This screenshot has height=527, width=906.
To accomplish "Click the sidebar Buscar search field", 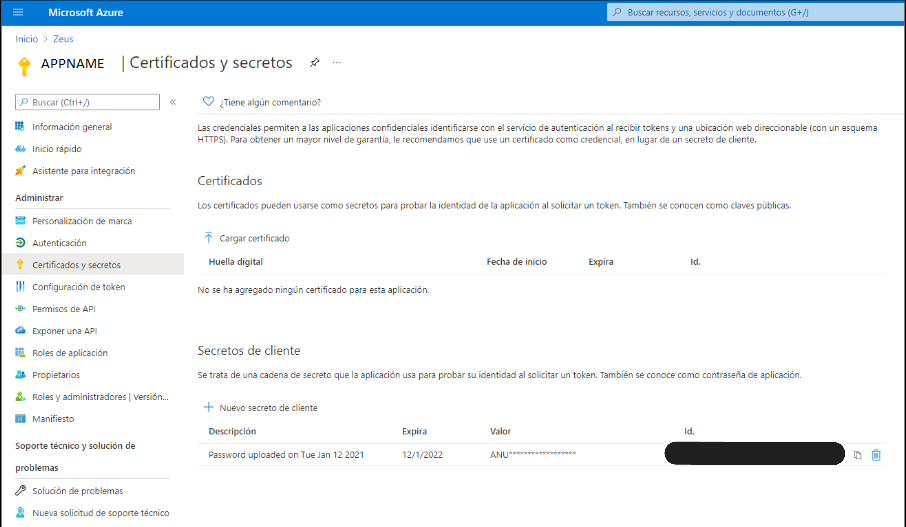I will point(88,102).
